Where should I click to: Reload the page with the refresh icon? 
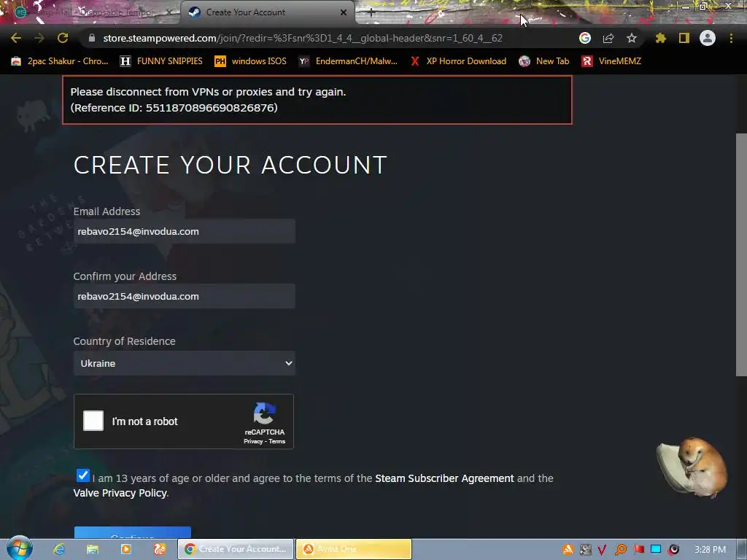pyautogui.click(x=63, y=38)
